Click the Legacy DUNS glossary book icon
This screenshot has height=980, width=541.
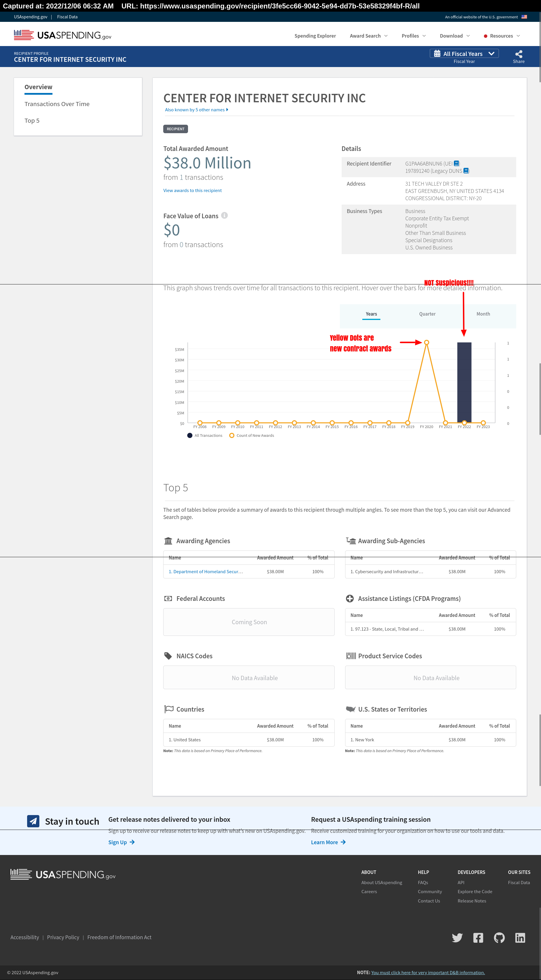(x=466, y=171)
